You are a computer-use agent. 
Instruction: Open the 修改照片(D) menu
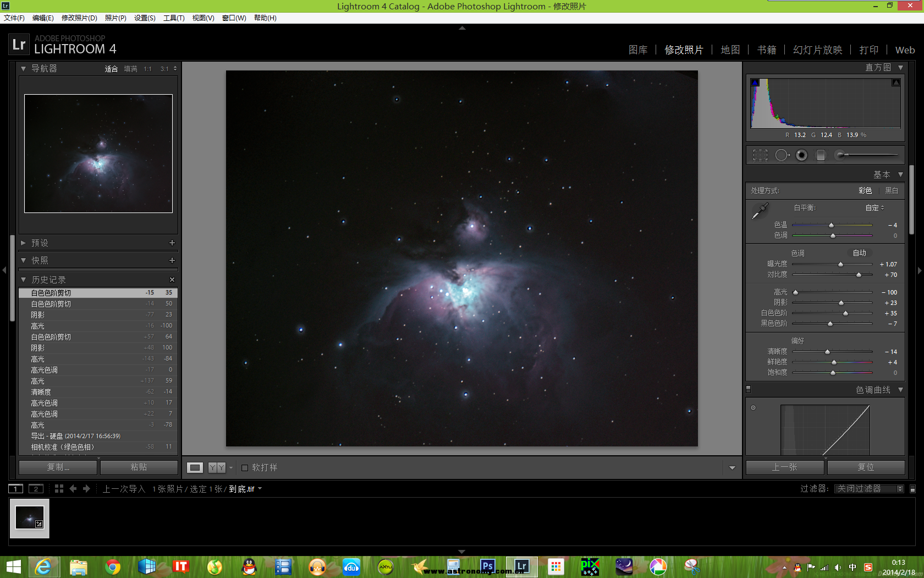[x=79, y=18]
